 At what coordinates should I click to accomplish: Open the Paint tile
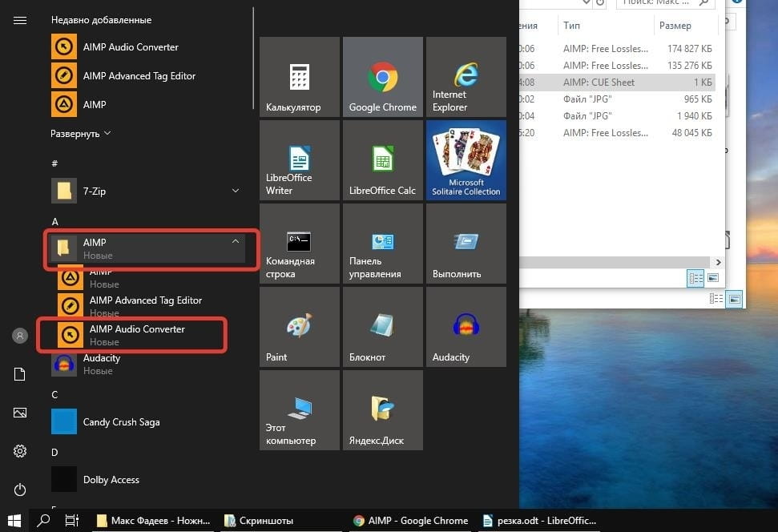(300, 327)
